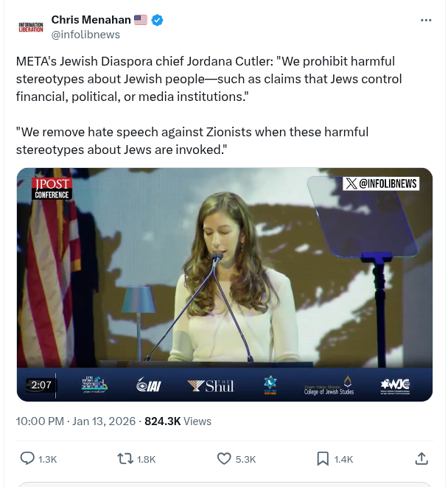Click the 1.3K replies count
The width and height of the screenshot is (448, 487).
pos(47,459)
